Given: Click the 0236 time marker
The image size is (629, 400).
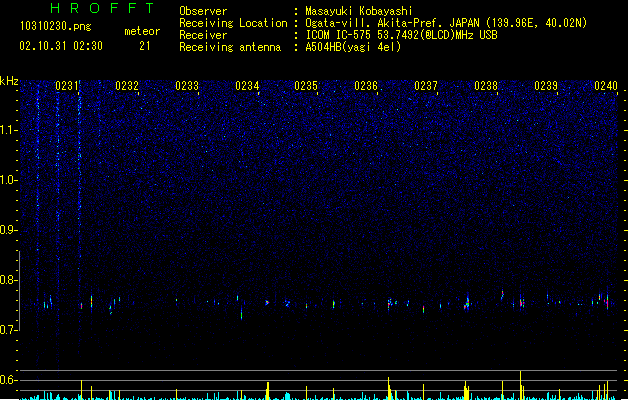Looking at the screenshot, I should coord(366,86).
